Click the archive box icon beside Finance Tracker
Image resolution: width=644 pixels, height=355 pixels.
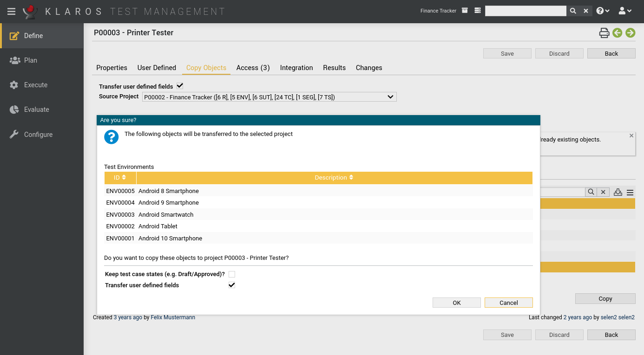tap(465, 11)
